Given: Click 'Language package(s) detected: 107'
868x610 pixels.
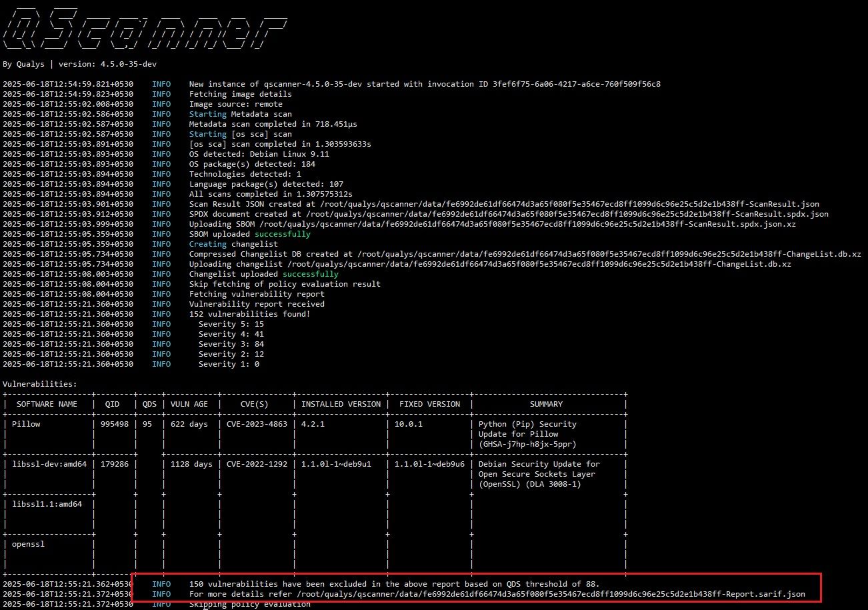Looking at the screenshot, I should point(266,184).
